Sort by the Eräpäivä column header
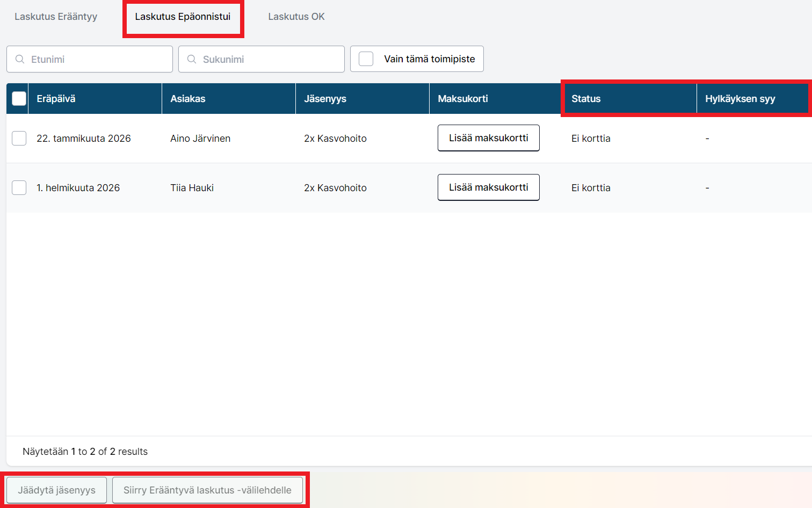The height and width of the screenshot is (508, 812). click(56, 99)
